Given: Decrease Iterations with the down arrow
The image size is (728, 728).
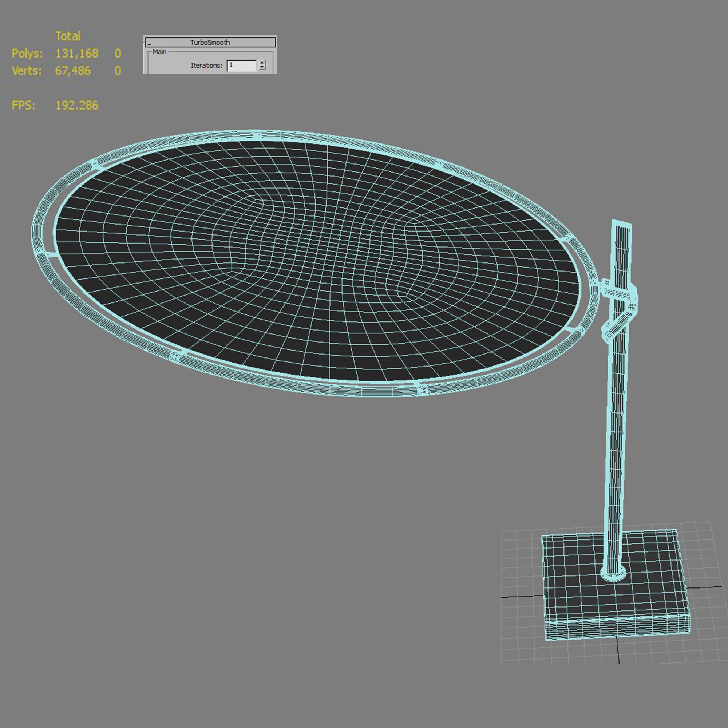Looking at the screenshot, I should click(262, 68).
